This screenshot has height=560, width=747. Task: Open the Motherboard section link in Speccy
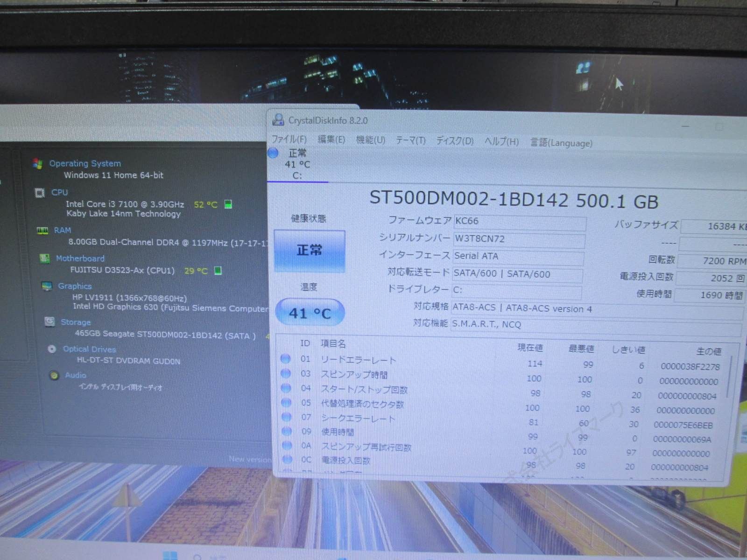pos(80,258)
